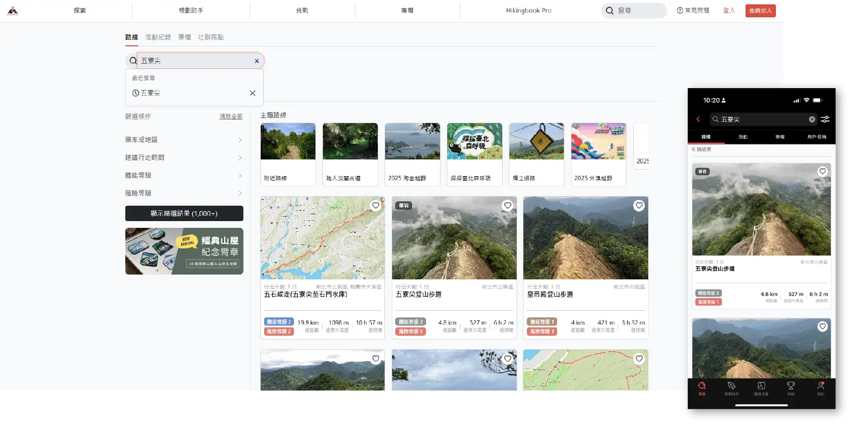This screenshot has width=868, height=434.
Task: Tap the 活動 tab in phone mockup
Action: [743, 137]
